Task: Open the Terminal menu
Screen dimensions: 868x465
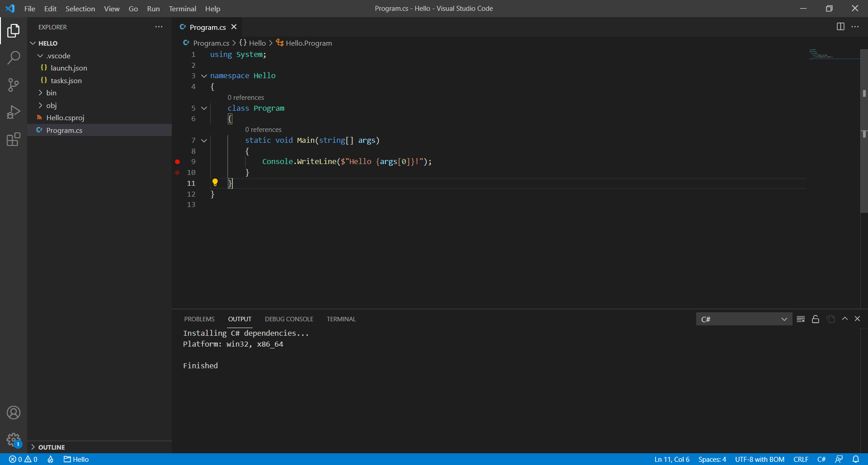Action: pyautogui.click(x=182, y=9)
